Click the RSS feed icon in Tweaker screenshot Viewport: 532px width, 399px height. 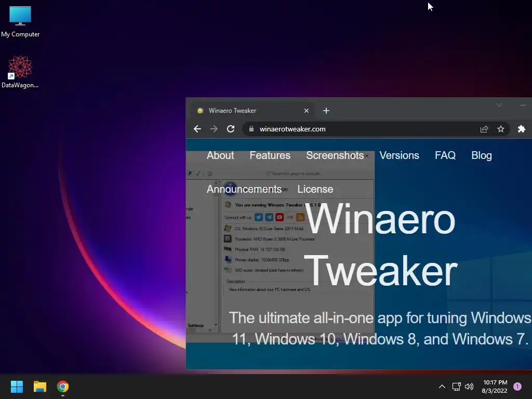[x=300, y=217]
